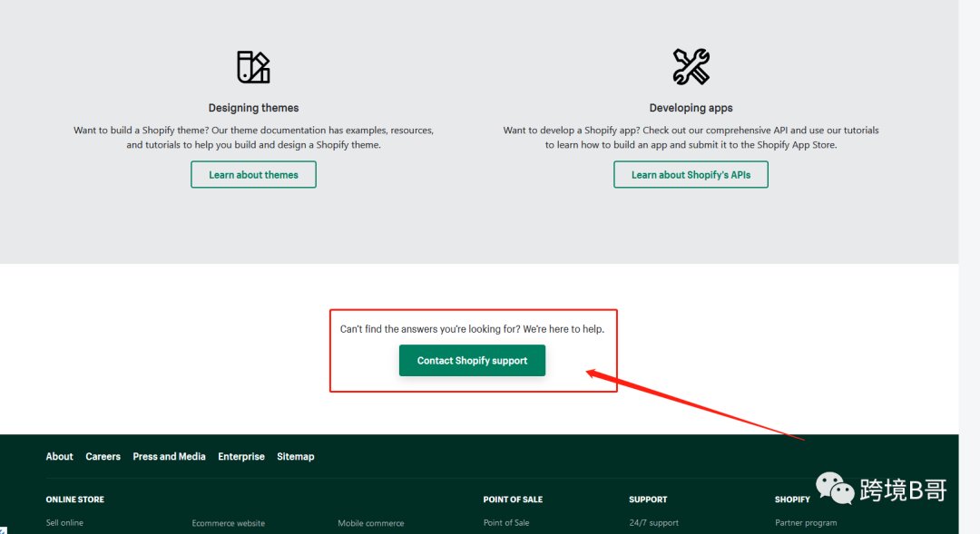
Task: Open Learn about Shopify's APIs button
Action: (691, 175)
